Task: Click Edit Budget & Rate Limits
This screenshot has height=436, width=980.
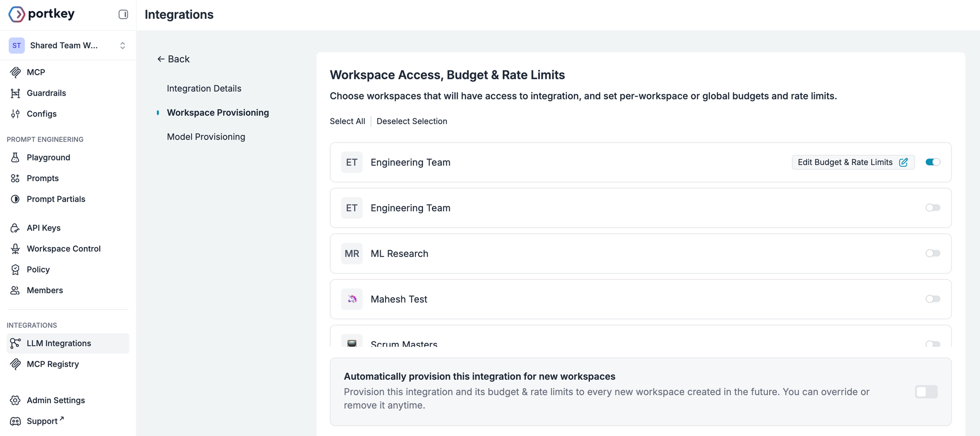Action: (x=853, y=162)
